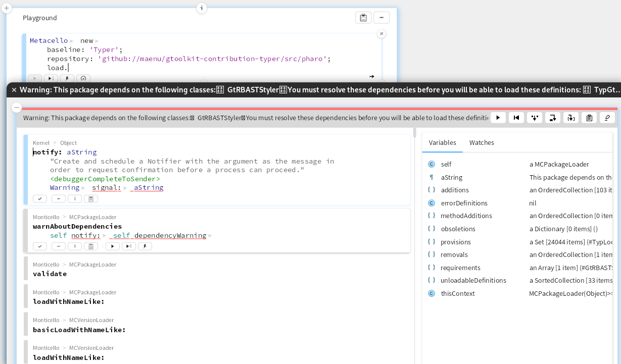This screenshot has height=364, width=621.
Task: Copy stack with debugger clipboard icon
Action: pyautogui.click(x=589, y=118)
